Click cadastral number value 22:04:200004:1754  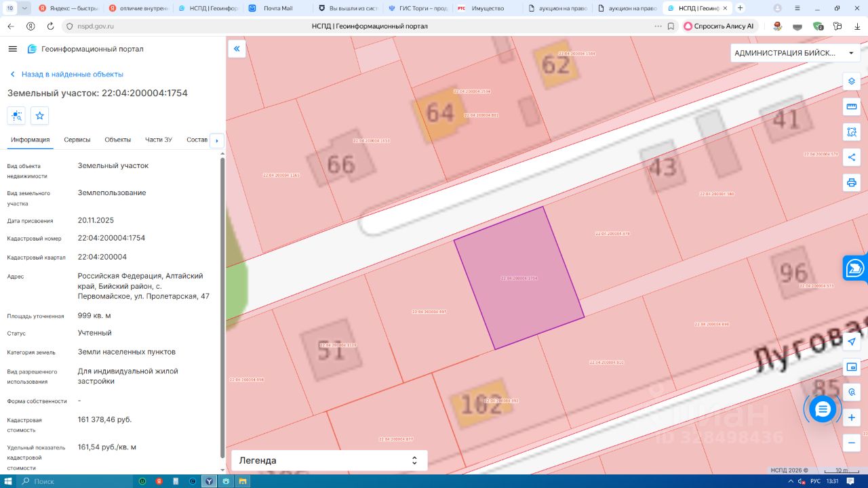tap(111, 238)
